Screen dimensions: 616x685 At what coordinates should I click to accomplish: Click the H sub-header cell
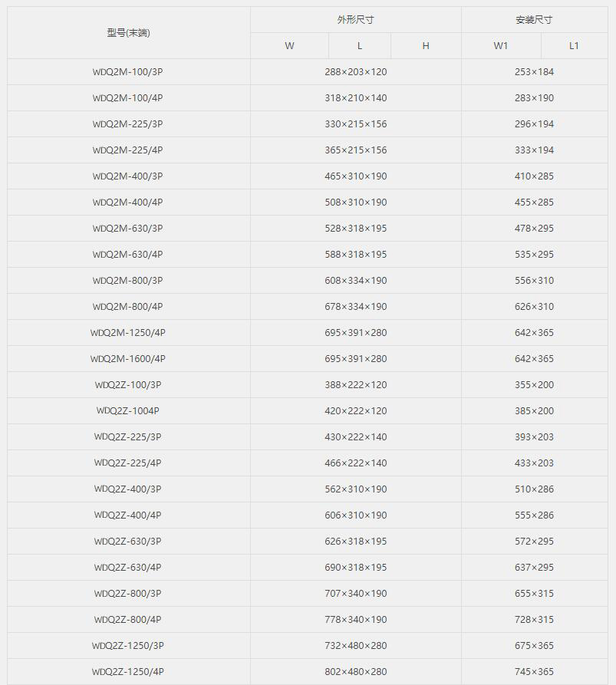[x=426, y=46]
